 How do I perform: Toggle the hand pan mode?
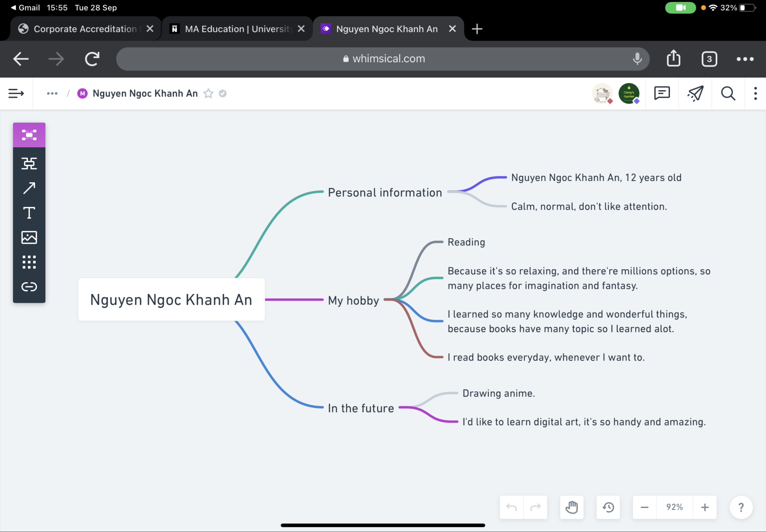click(571, 507)
